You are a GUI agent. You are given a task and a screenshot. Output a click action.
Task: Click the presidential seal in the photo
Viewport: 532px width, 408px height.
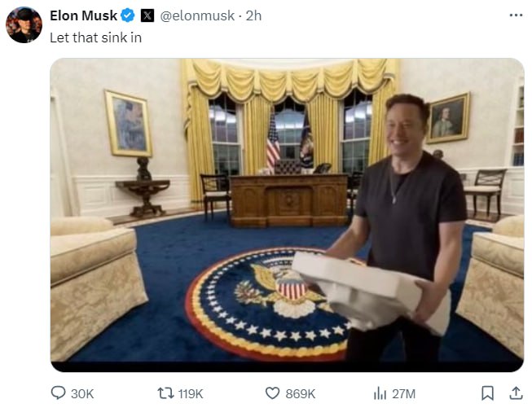(x=268, y=304)
